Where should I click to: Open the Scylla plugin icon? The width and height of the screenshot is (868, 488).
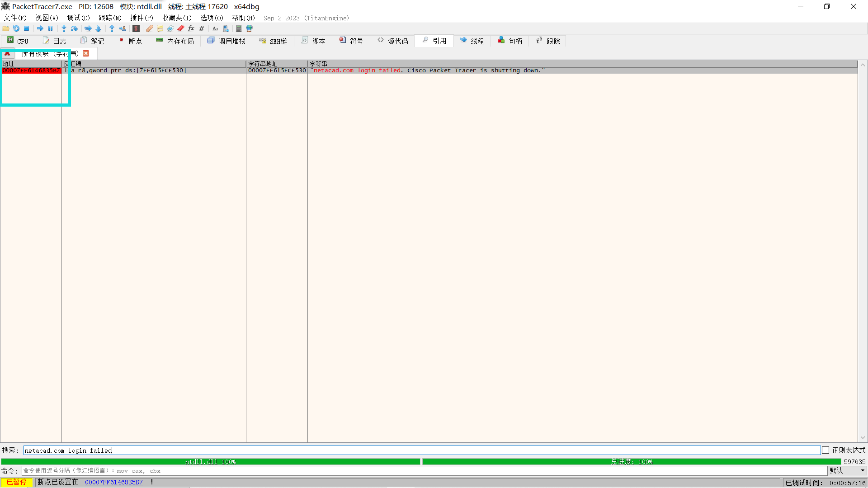pos(136,28)
